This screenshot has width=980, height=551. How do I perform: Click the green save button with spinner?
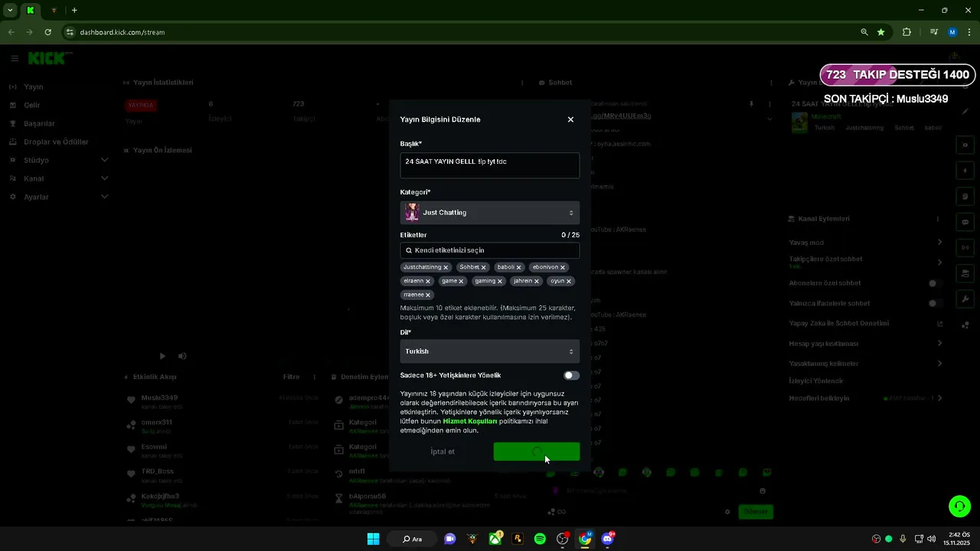click(x=537, y=452)
